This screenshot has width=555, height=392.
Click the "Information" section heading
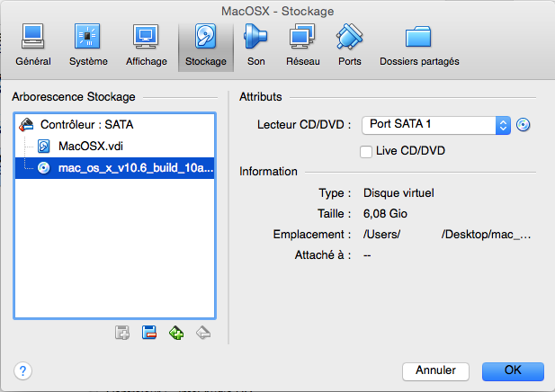(x=268, y=171)
